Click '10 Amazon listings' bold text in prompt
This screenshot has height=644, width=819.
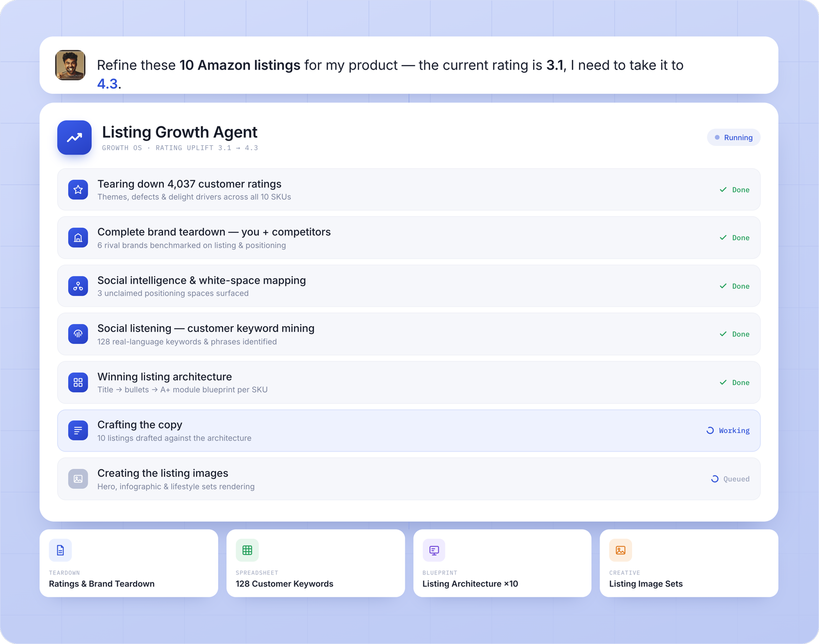pyautogui.click(x=240, y=65)
